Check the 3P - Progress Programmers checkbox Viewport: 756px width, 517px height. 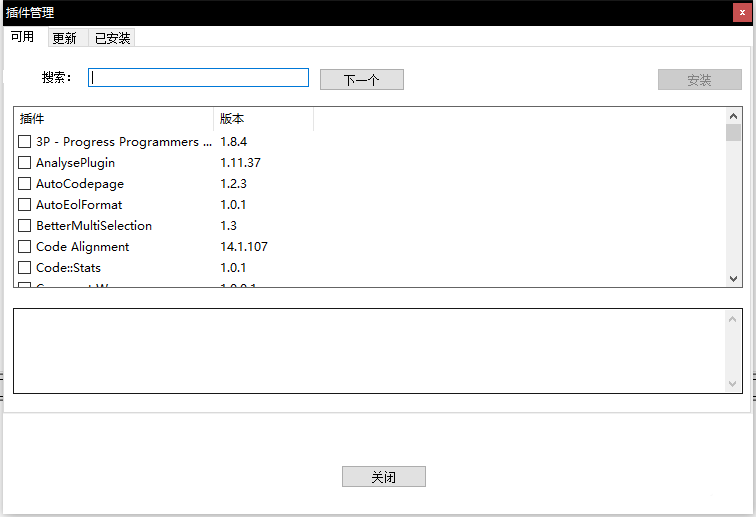tap(25, 142)
